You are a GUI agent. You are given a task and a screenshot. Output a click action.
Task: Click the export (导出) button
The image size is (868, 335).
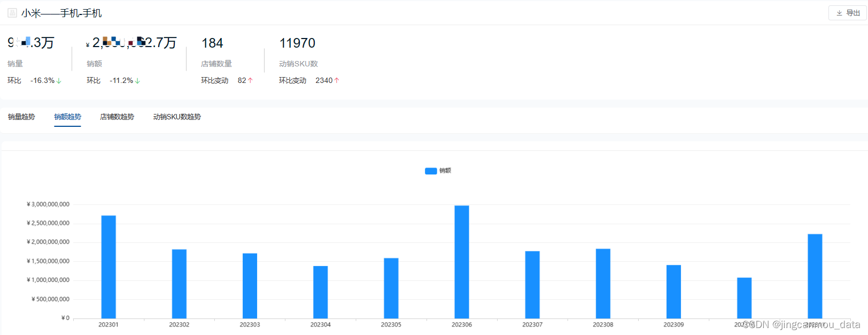coord(847,13)
